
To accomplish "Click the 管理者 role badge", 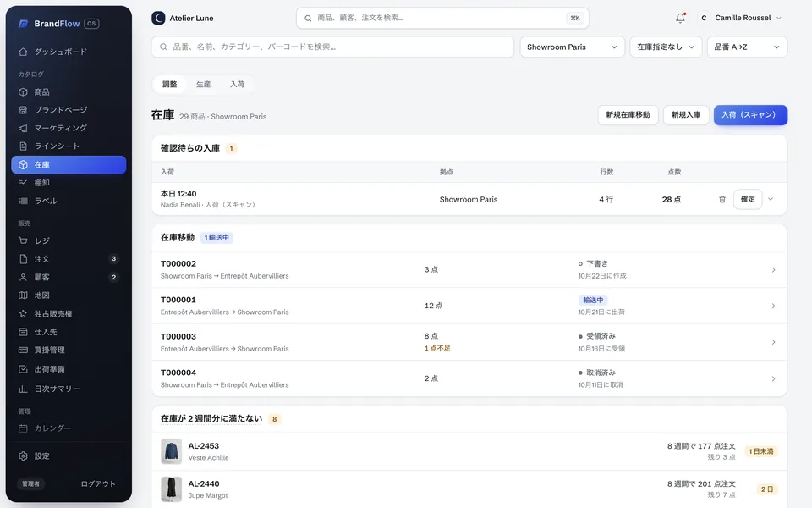I will click(x=30, y=483).
